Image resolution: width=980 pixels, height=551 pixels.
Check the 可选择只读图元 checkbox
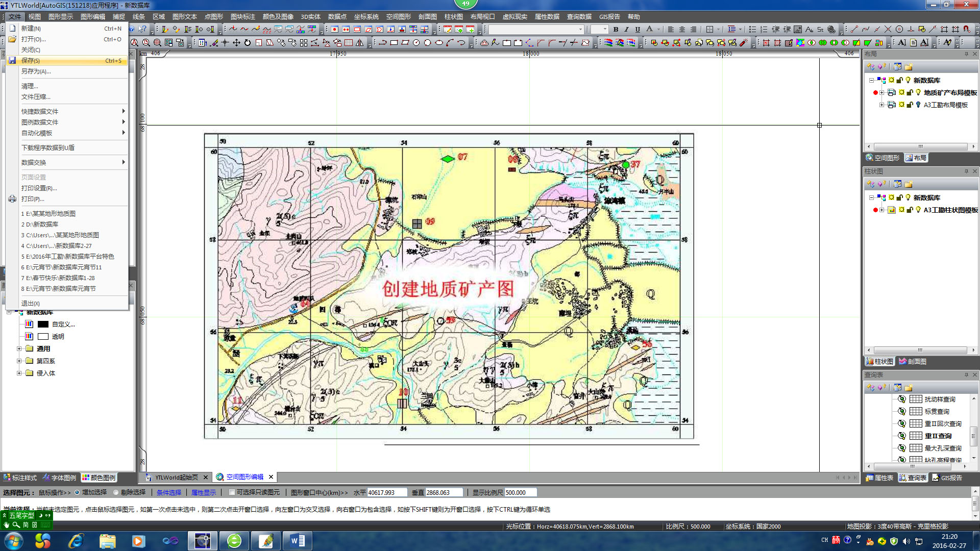232,492
